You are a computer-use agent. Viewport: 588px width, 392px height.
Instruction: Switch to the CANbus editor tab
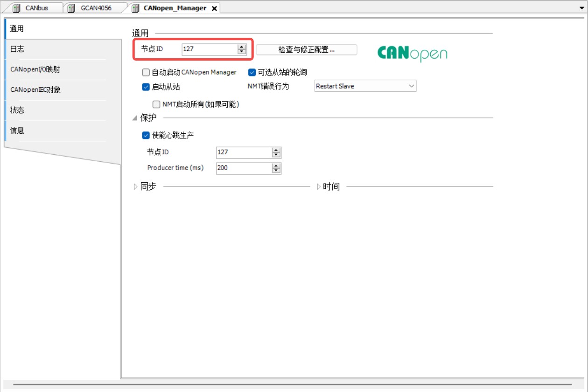(x=36, y=8)
